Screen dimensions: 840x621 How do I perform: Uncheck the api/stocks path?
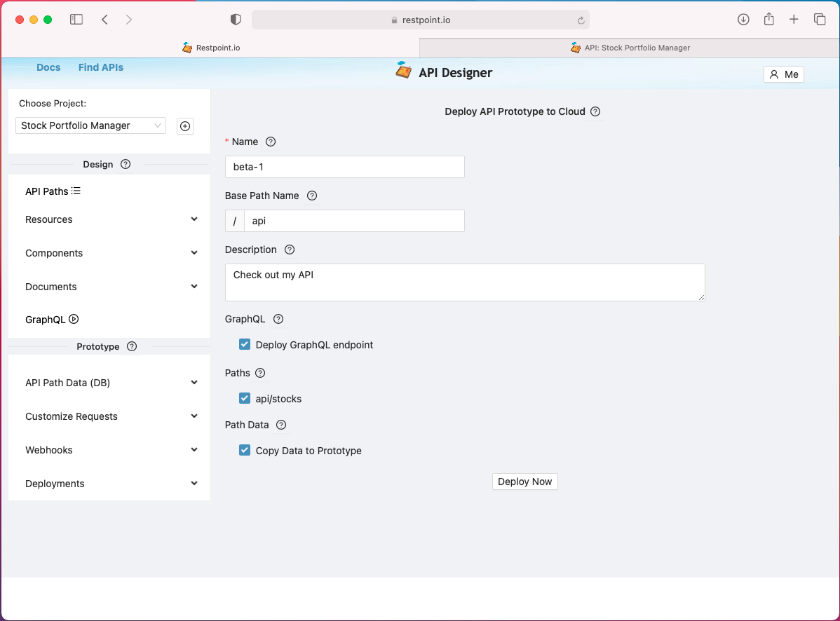coord(245,397)
